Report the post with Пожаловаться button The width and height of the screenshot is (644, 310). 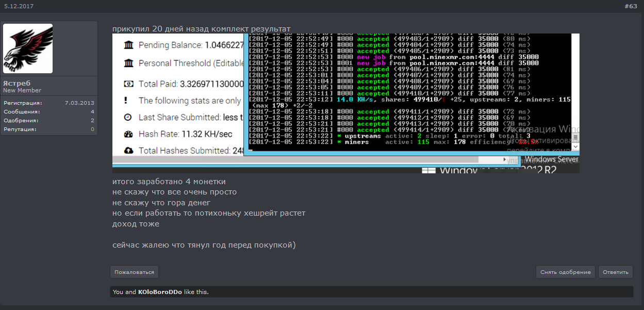click(134, 272)
